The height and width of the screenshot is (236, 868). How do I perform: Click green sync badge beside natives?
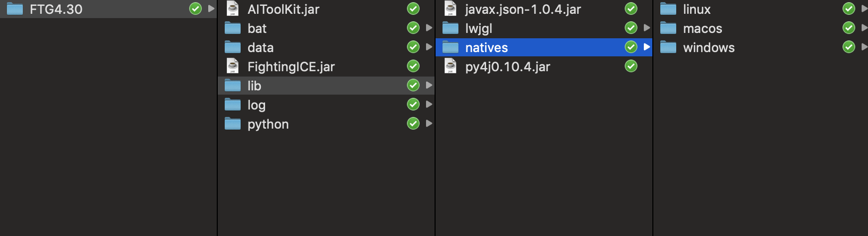coord(631,47)
